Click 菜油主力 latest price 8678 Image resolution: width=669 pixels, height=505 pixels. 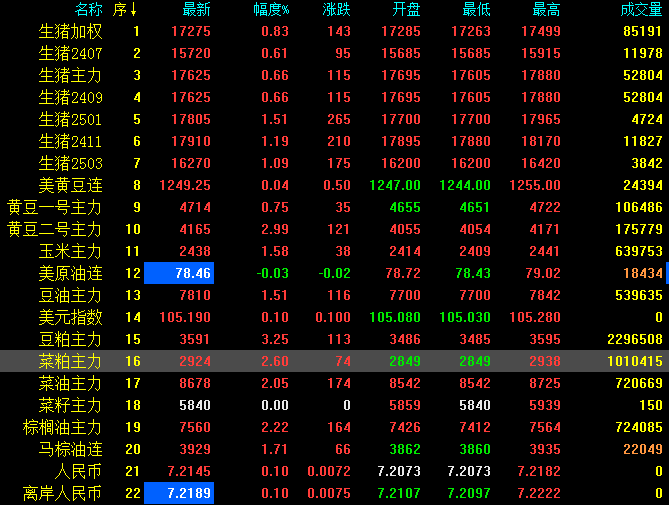195,383
